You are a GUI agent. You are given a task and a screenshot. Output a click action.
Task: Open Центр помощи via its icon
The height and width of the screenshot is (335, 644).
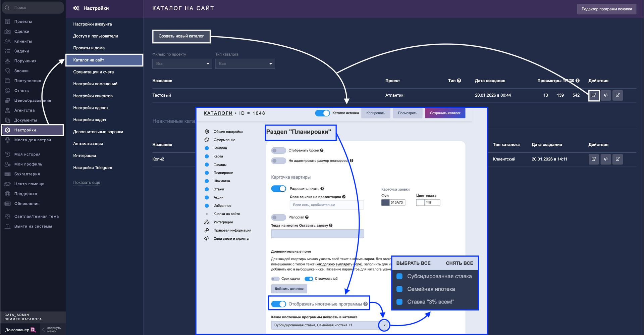click(7, 184)
